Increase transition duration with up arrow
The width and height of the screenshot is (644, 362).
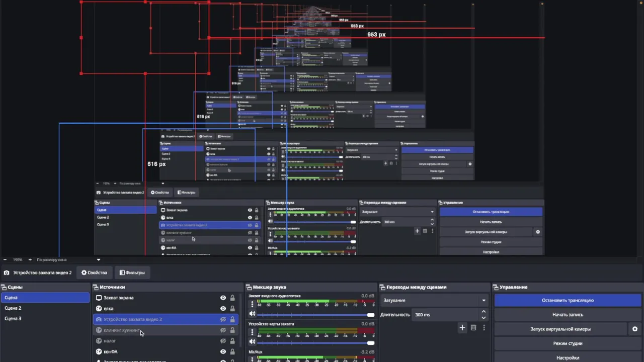coord(484,312)
